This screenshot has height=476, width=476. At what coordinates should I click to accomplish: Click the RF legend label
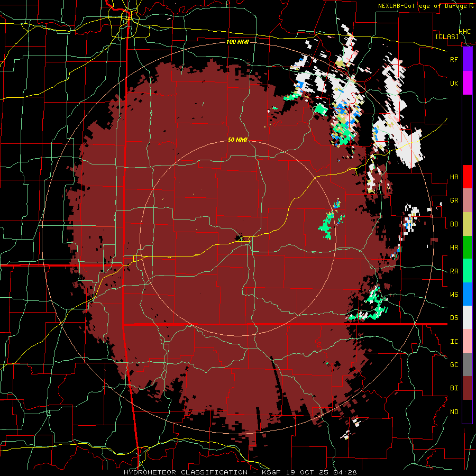pos(454,59)
